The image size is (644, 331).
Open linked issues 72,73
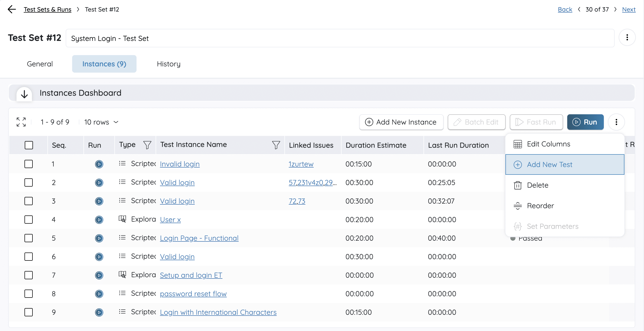pos(297,201)
